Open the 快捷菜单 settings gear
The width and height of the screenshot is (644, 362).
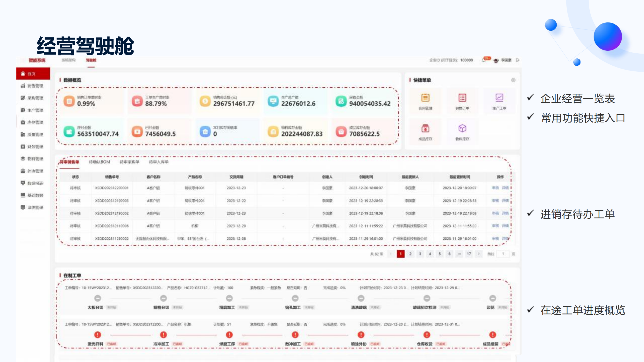tap(513, 80)
